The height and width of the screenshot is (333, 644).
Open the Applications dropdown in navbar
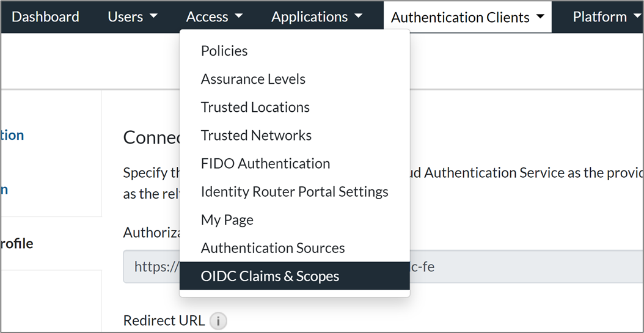317,17
